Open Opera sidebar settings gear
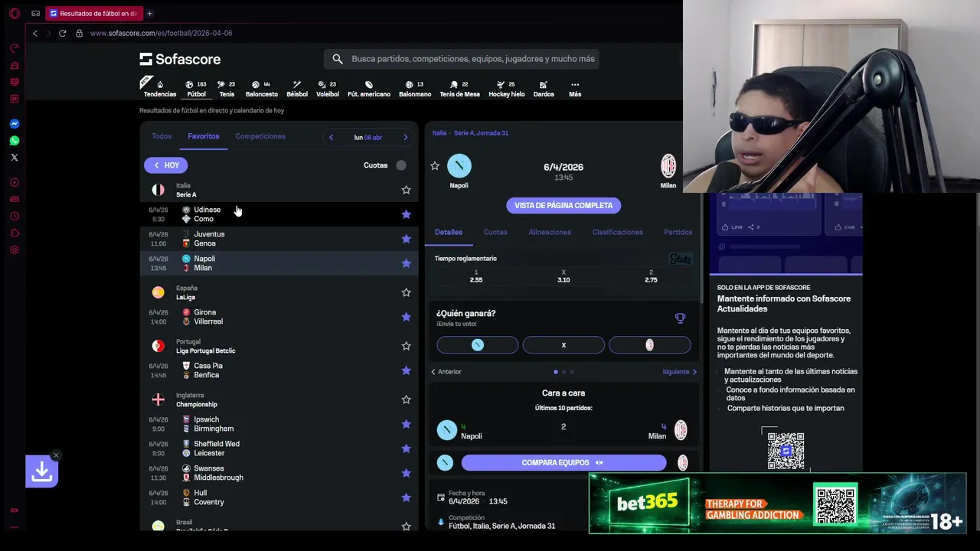 pyautogui.click(x=14, y=249)
